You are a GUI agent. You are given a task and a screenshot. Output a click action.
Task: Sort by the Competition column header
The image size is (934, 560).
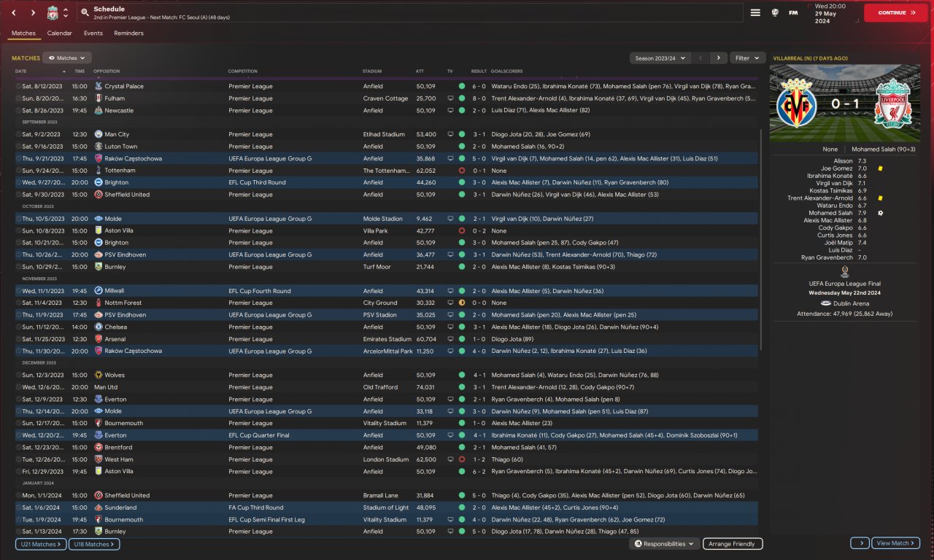(243, 71)
